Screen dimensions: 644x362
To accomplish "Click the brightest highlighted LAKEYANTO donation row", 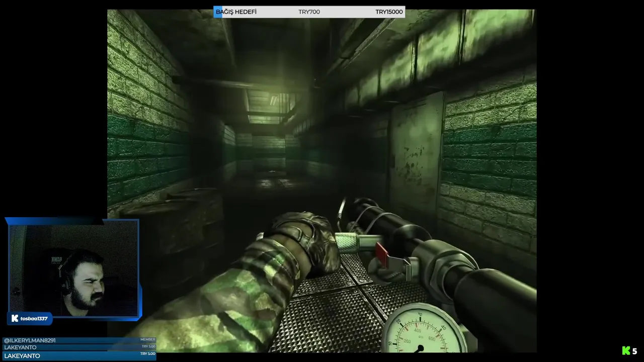I will point(79,356).
